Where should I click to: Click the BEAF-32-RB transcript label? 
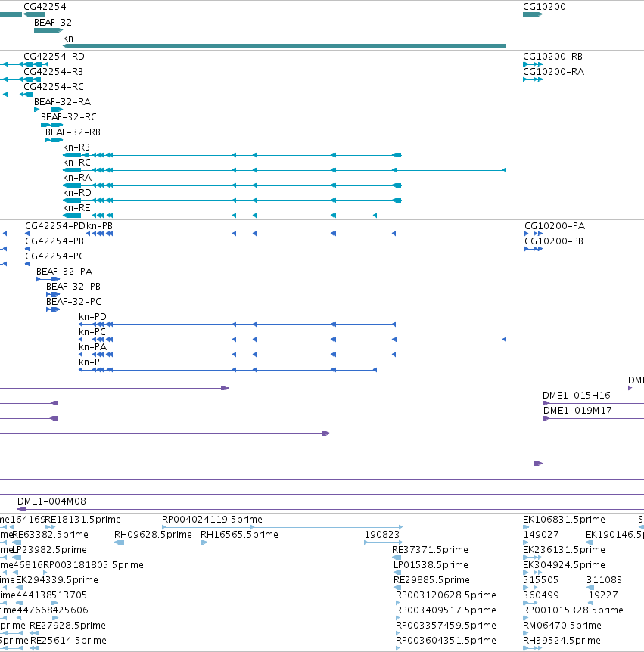(x=73, y=132)
